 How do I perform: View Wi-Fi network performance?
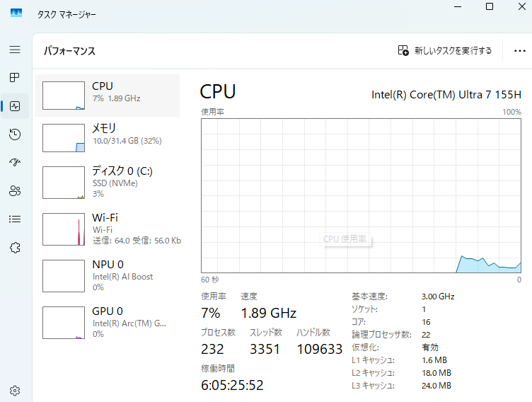pos(108,229)
